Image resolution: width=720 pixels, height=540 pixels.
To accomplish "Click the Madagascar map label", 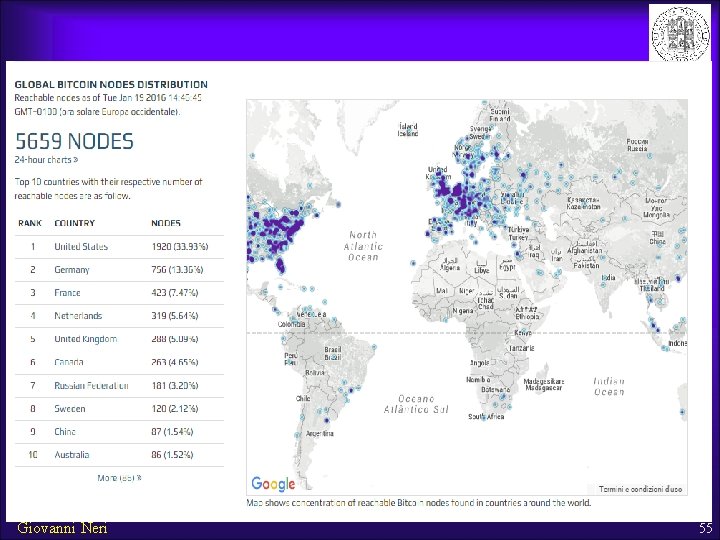I will 544,384.
